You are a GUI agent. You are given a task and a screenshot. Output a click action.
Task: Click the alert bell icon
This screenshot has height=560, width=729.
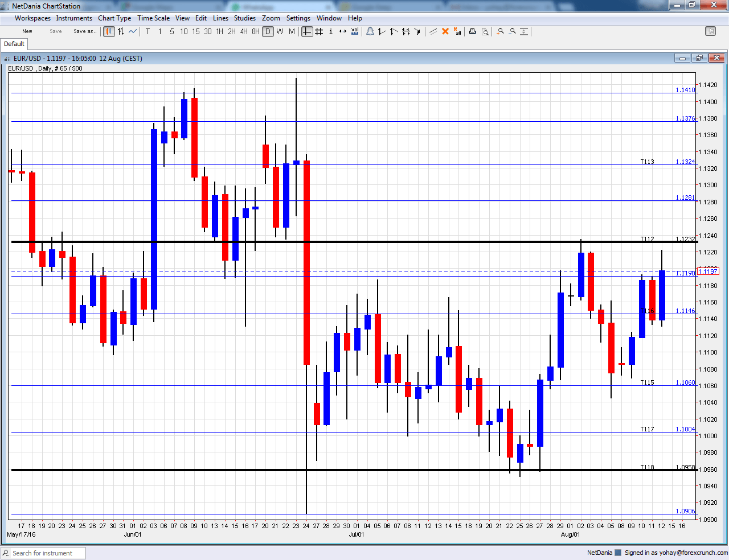370,31
